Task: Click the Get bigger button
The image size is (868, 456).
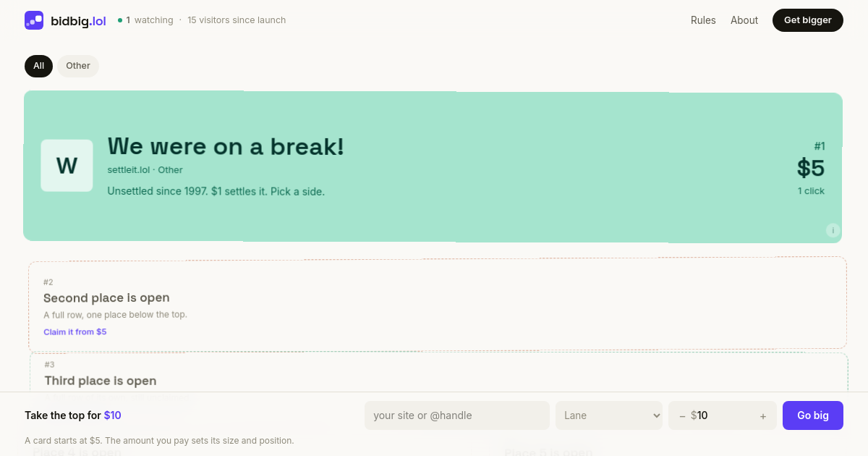Action: click(808, 20)
